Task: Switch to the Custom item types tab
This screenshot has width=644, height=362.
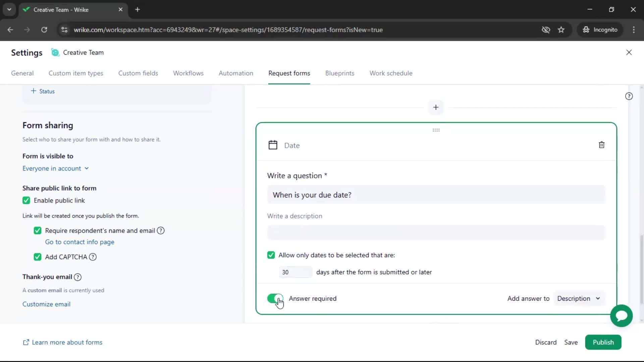Action: [x=76, y=73]
